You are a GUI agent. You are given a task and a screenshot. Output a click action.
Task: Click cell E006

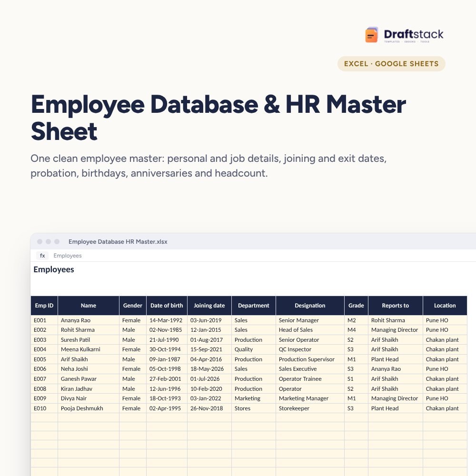(44, 369)
